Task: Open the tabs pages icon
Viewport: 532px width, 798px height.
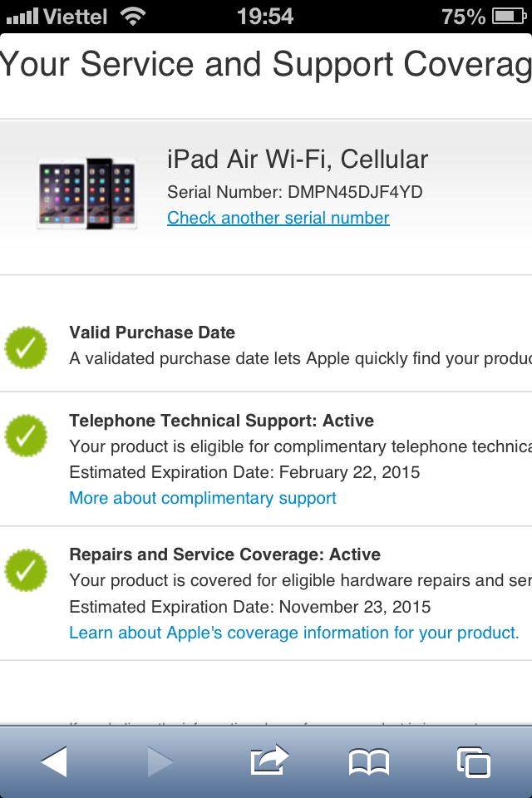Action: (x=474, y=762)
